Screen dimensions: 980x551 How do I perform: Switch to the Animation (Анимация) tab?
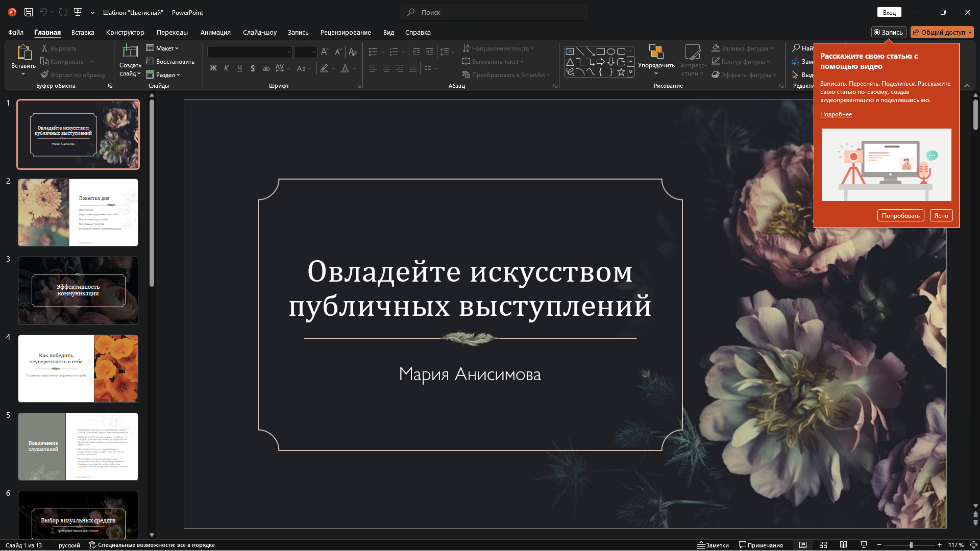point(215,32)
